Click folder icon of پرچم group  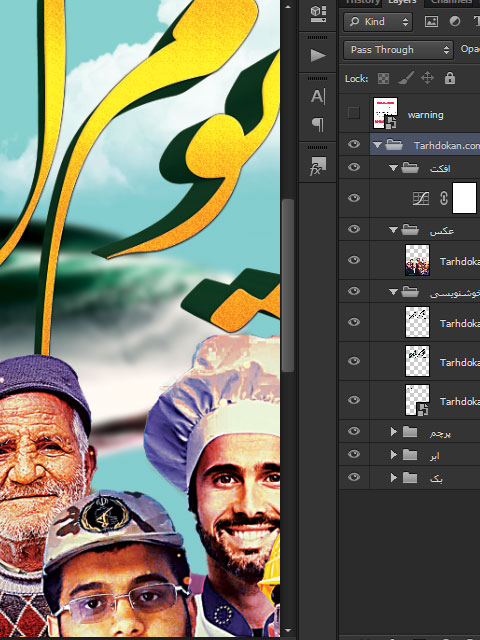410,431
